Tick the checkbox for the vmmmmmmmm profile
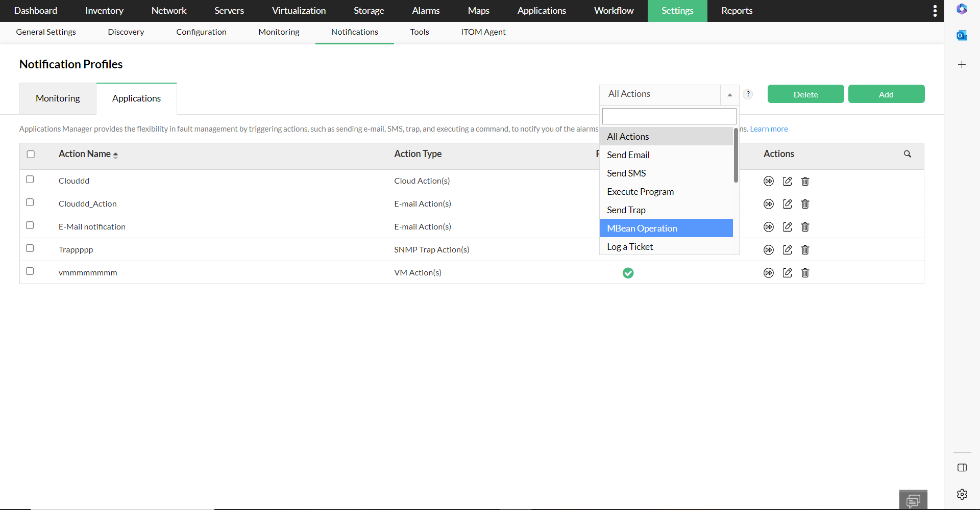Viewport: 980px width, 510px height. point(30,271)
